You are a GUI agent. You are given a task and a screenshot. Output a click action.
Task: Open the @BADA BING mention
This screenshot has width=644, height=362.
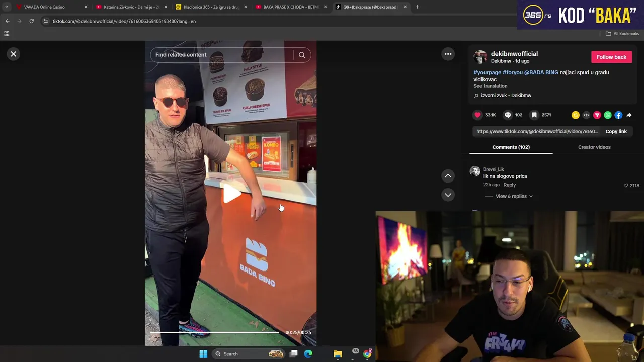(541, 72)
